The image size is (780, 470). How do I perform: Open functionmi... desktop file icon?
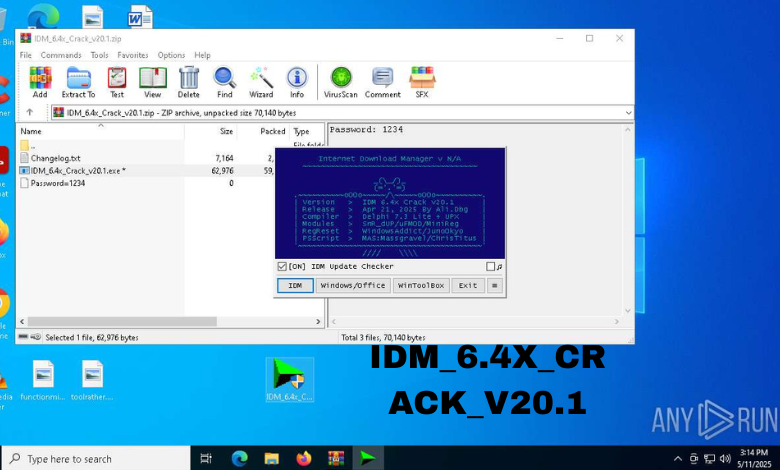(43, 380)
